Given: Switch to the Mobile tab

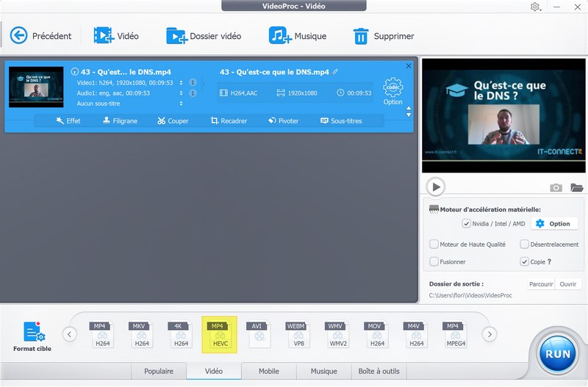Looking at the screenshot, I should coord(269,371).
